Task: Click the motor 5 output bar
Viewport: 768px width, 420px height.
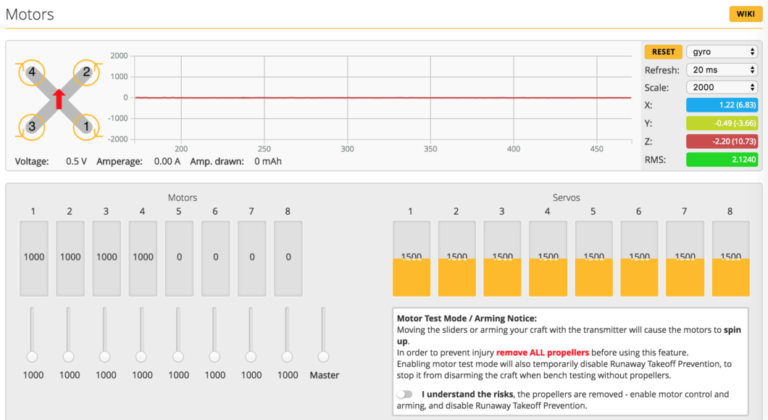Action: click(x=179, y=257)
